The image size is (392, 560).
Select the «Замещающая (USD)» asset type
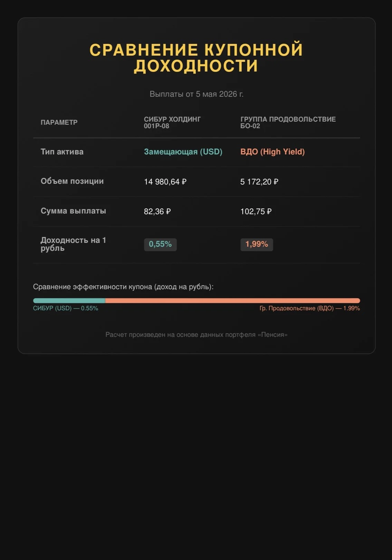(x=183, y=152)
